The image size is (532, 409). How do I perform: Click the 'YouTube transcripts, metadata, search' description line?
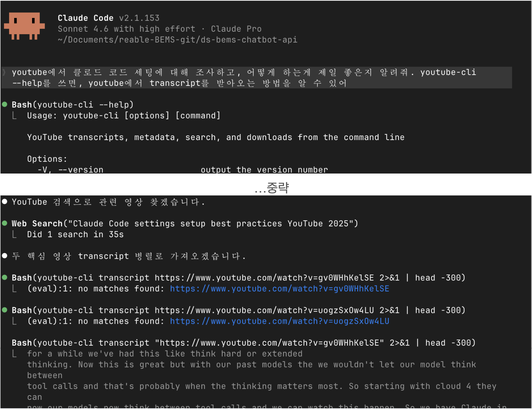[x=216, y=137]
